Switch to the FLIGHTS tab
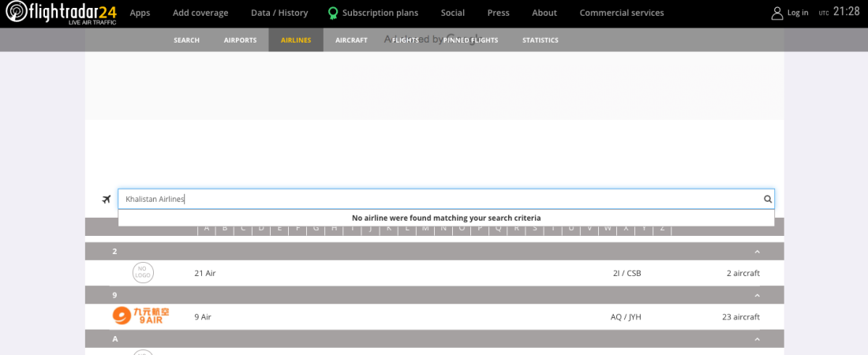Image resolution: width=868 pixels, height=355 pixels. 406,40
